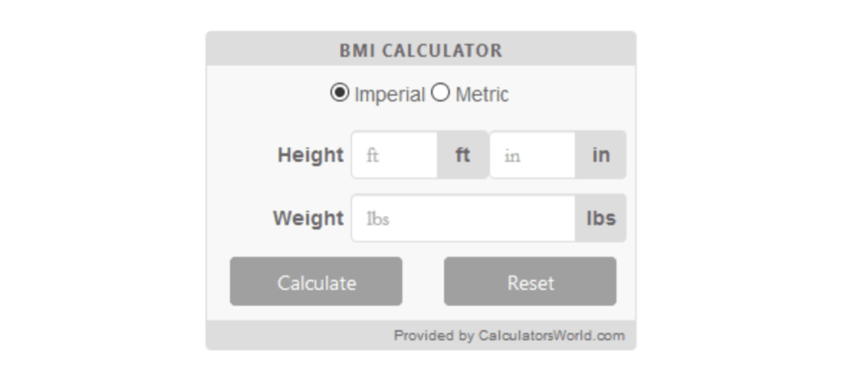Click the Metric label text
Screen dimensions: 868x387
[x=481, y=95]
